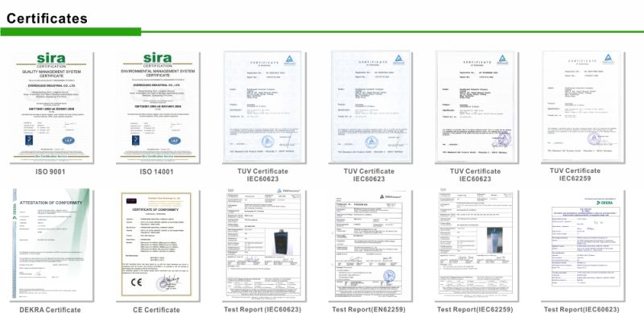Open the DEKRA Attestation of Conformity image

pyautogui.click(x=52, y=245)
